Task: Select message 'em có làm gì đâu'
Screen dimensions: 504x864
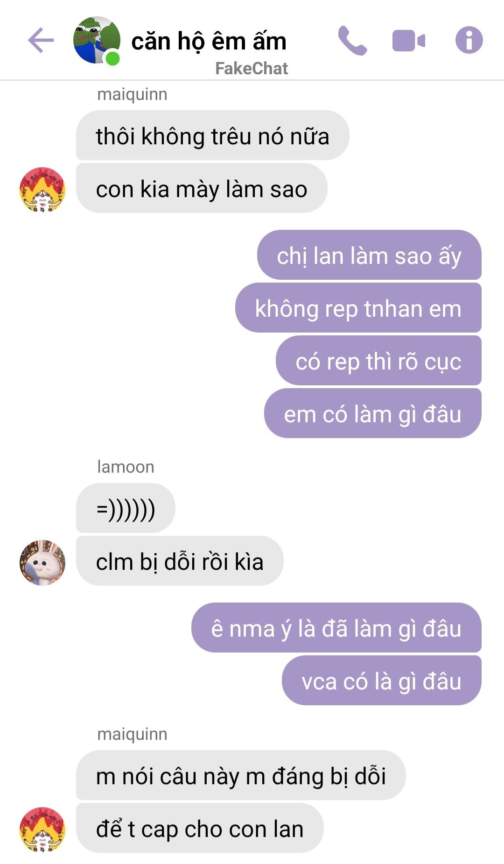Action: coord(372,413)
